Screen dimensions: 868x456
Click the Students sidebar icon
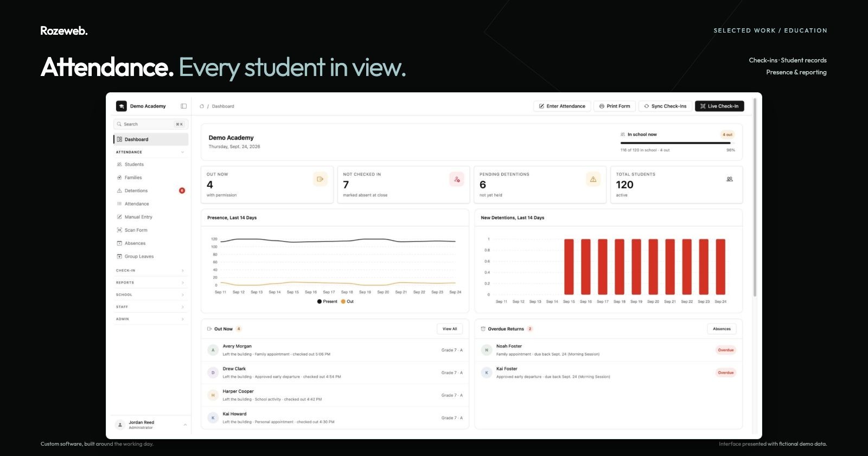(x=119, y=164)
